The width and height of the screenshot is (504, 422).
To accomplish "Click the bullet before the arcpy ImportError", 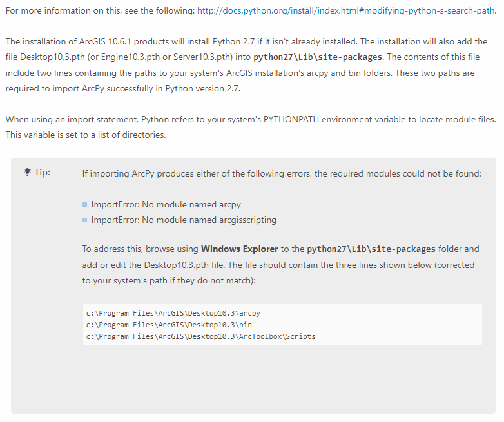I will (x=85, y=205).
